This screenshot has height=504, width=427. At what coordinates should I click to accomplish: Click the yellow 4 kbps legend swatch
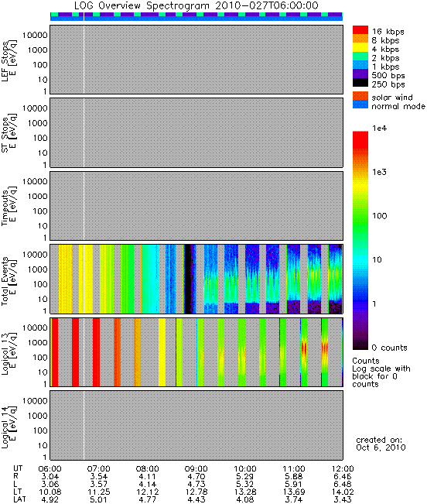pyautogui.click(x=360, y=47)
